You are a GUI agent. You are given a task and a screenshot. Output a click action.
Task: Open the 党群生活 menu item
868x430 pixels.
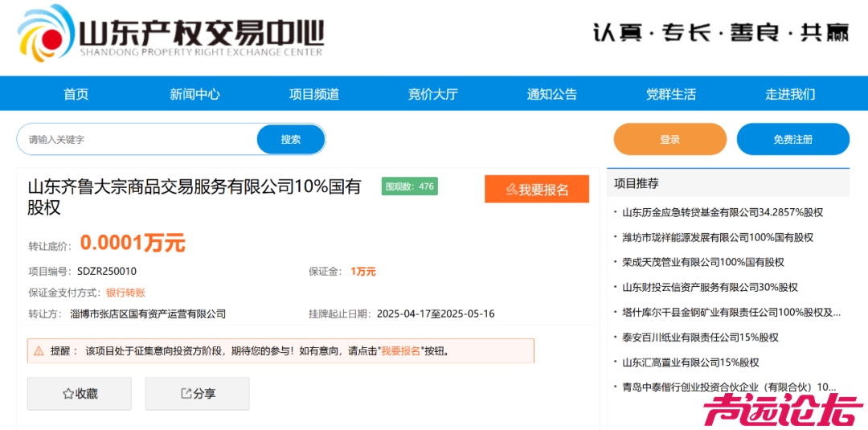[671, 94]
